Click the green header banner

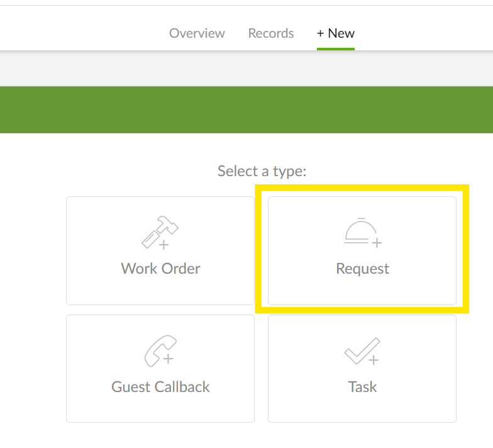click(246, 109)
